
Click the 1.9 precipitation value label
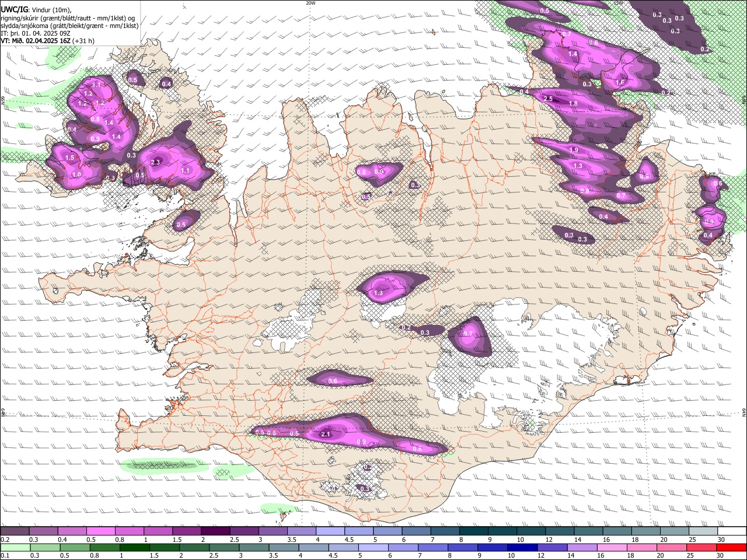click(x=574, y=150)
